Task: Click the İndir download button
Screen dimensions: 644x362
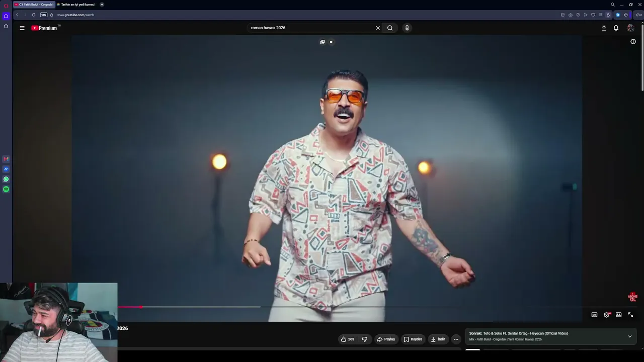Action: coord(438,339)
